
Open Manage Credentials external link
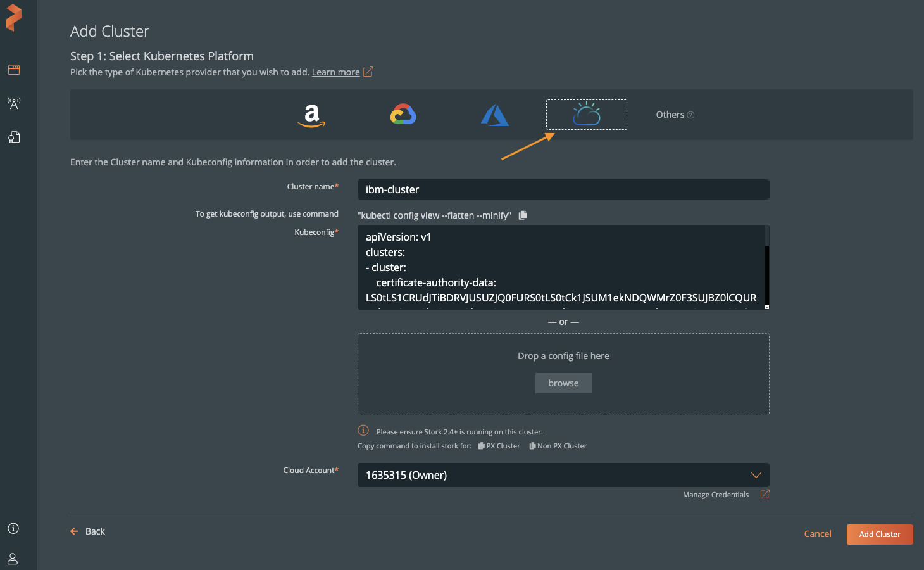tap(765, 495)
